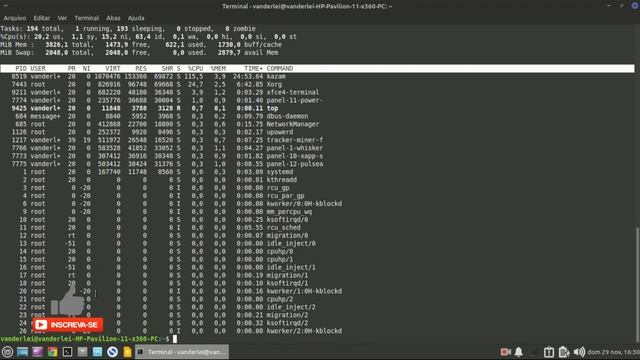Click the clipboard manager tray icon
Viewport: 640px width, 360px height.
tap(549, 352)
